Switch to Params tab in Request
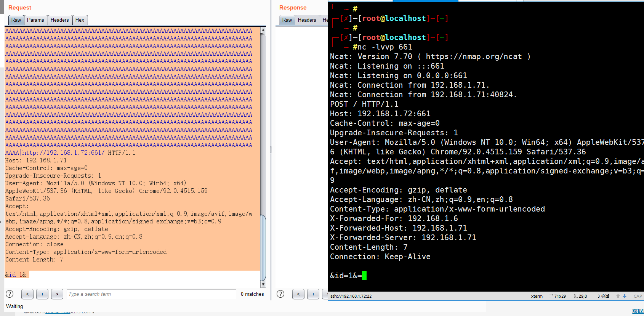 [35, 20]
